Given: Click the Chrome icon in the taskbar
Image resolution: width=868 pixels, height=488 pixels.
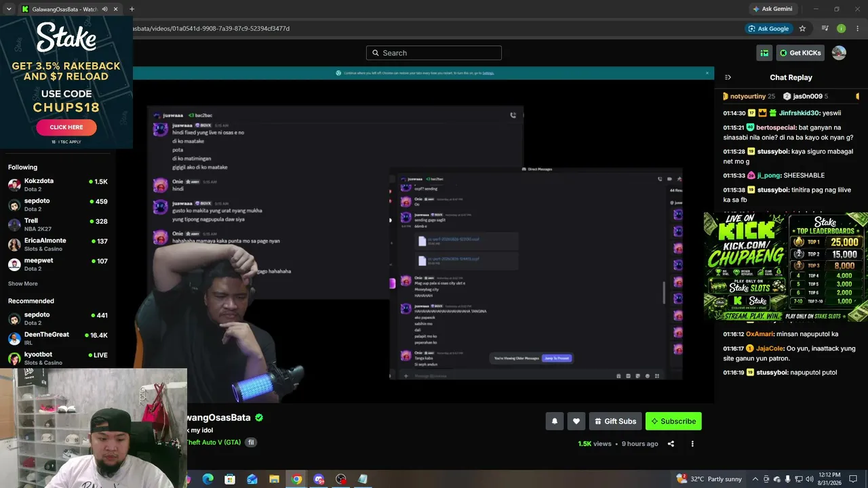Looking at the screenshot, I should pos(296,479).
